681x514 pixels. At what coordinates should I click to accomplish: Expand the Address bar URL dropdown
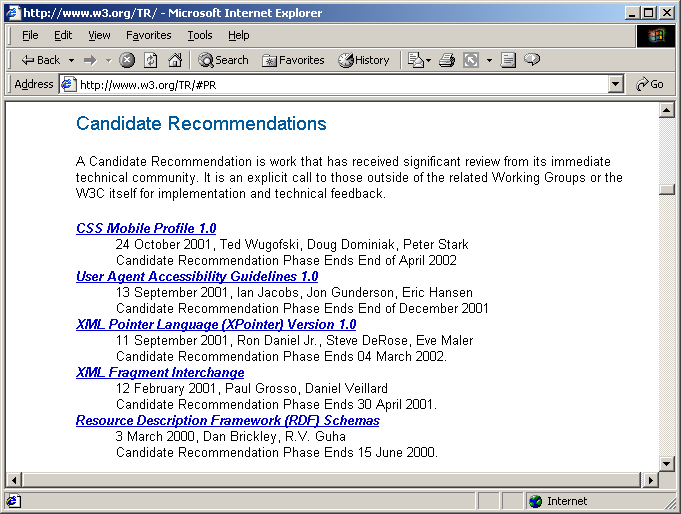point(616,85)
